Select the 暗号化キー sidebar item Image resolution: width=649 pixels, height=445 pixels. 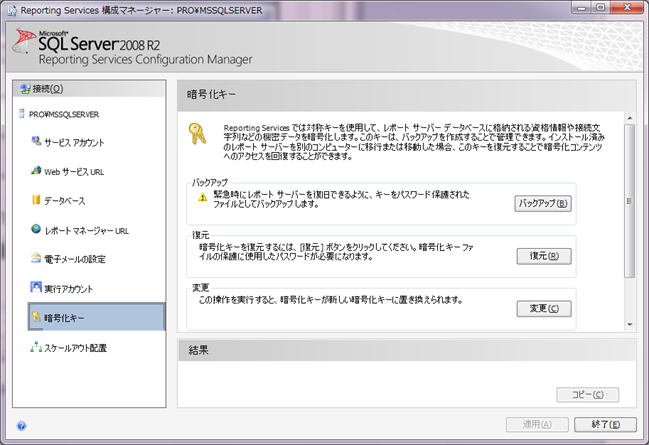tap(96, 317)
